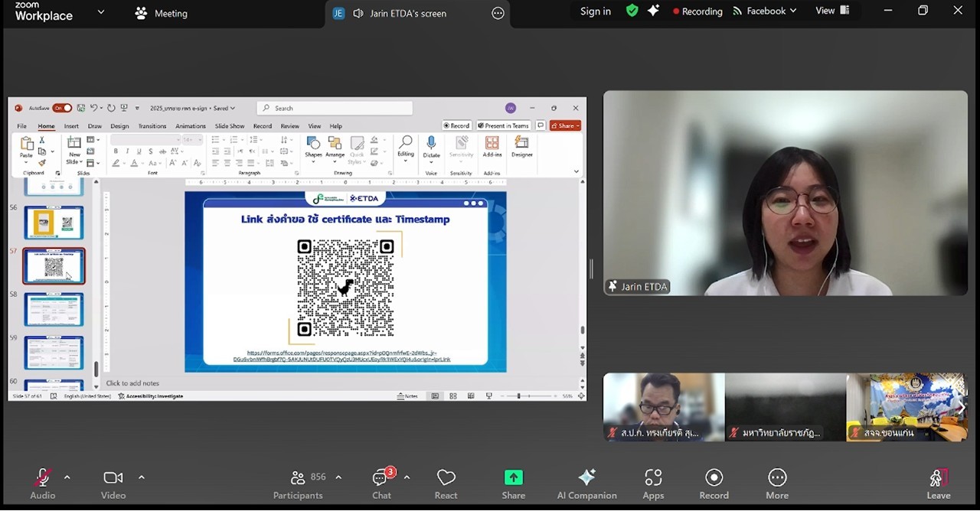Select slide 56 thumbnail

(x=54, y=223)
